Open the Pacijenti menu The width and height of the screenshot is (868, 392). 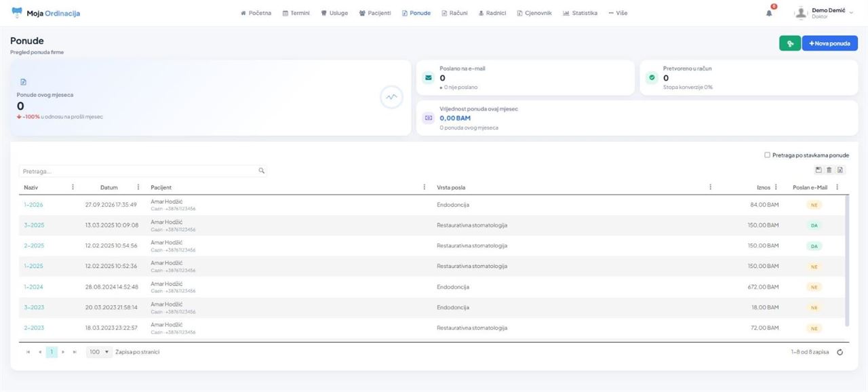tap(375, 13)
